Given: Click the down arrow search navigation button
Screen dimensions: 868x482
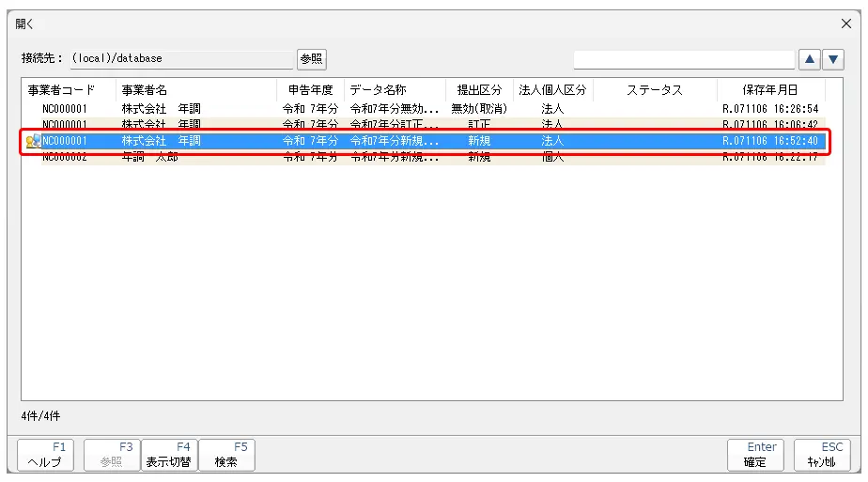Looking at the screenshot, I should point(833,59).
